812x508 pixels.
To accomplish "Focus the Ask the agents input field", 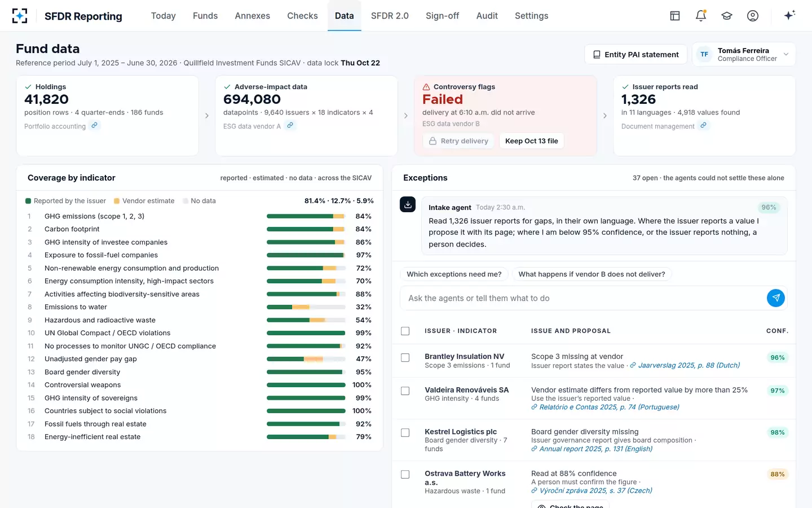I will (x=584, y=298).
